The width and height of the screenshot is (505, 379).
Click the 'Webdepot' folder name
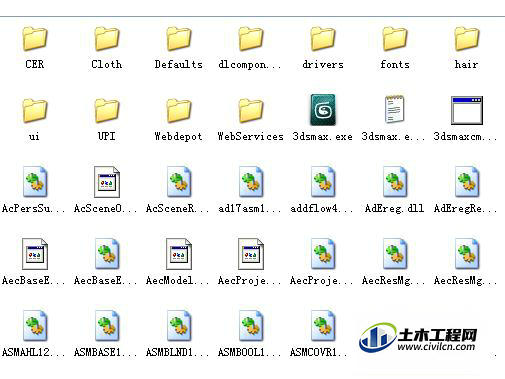pos(178,136)
